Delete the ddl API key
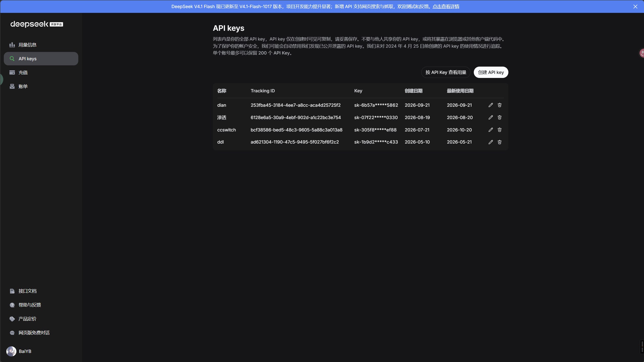The width and height of the screenshot is (644, 362). [499, 142]
